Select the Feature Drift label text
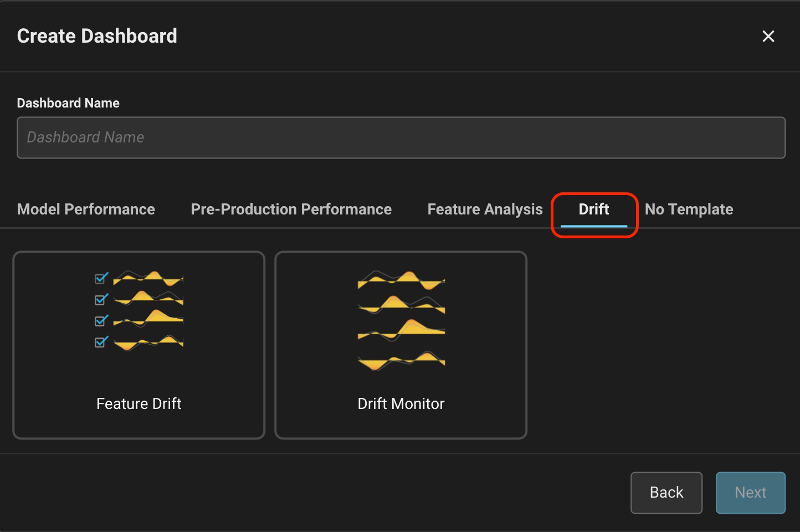 point(139,404)
